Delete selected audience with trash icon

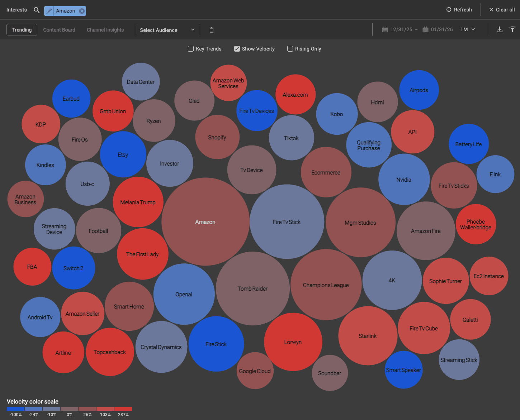(212, 30)
